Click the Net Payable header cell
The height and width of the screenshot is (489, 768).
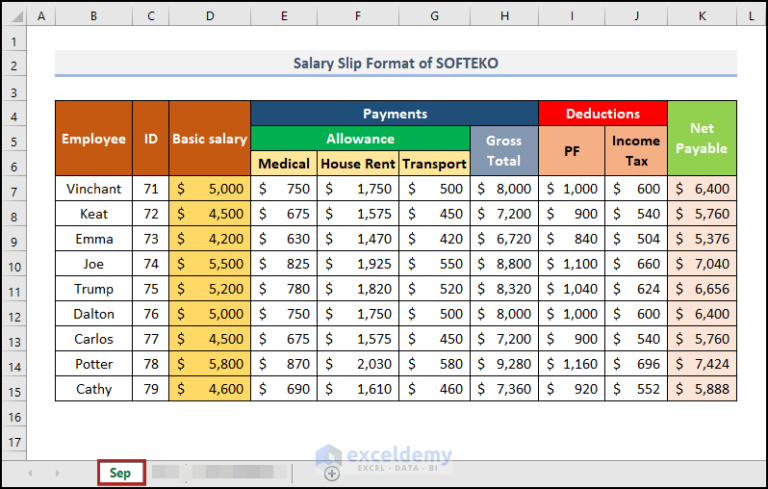tap(702, 139)
